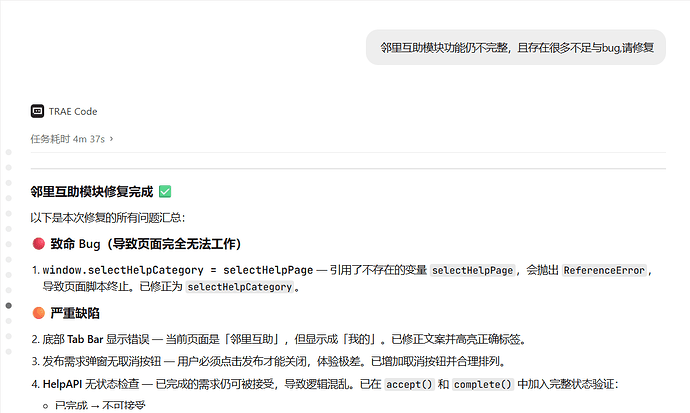Expand the task duration 4m 37s chevron
The image size is (690, 413).
tap(111, 139)
